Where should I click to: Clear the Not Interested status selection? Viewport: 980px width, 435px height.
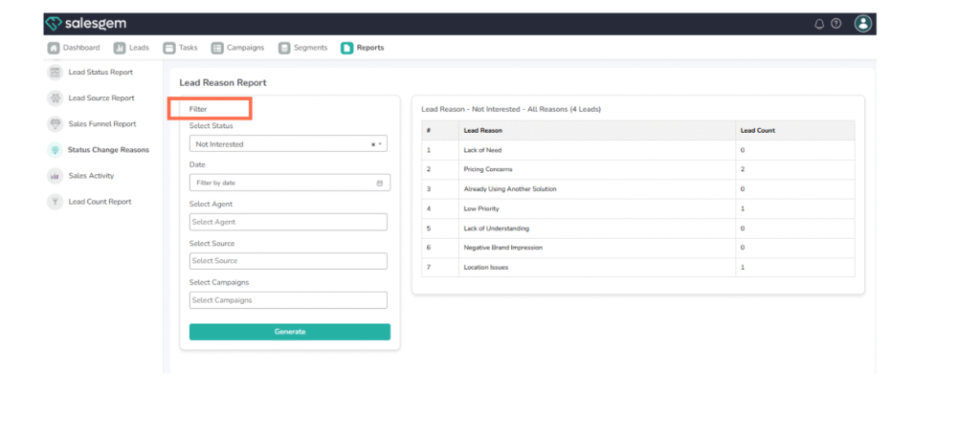pyautogui.click(x=373, y=144)
